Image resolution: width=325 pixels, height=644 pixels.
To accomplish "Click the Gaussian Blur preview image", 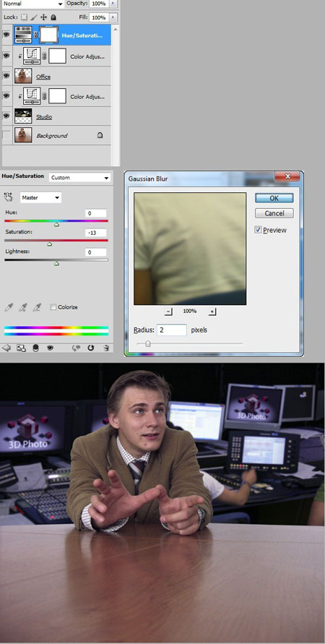I will coord(190,249).
